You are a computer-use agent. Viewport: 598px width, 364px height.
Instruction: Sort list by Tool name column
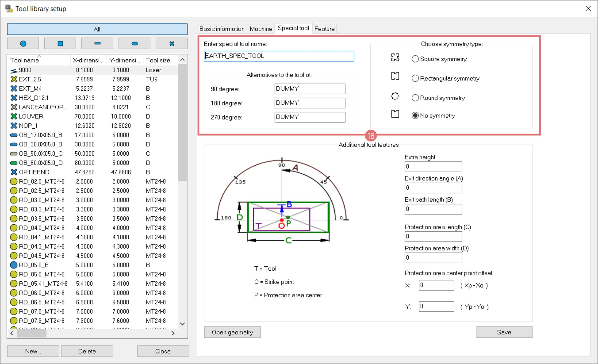pyautogui.click(x=24, y=60)
